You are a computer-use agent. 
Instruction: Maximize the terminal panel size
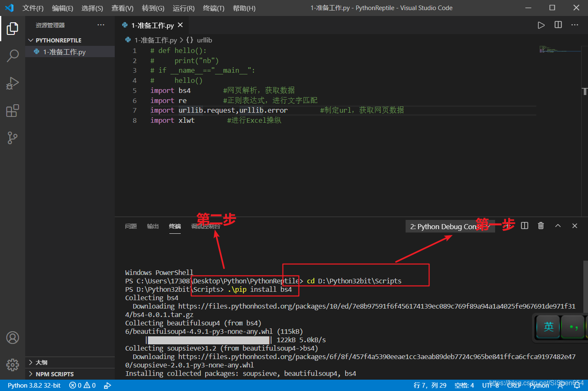tap(558, 226)
